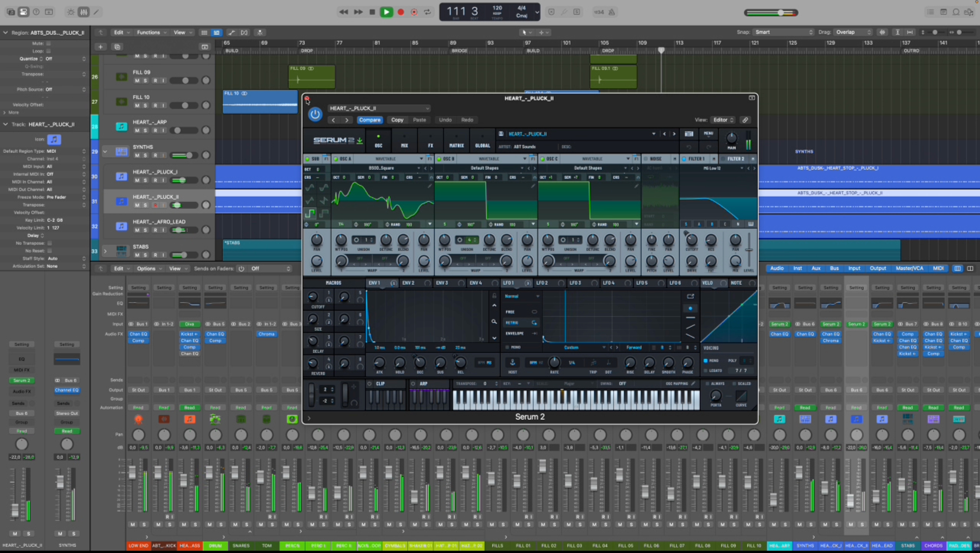Enable the NOISE oscillator
The height and width of the screenshot is (553, 980).
[x=646, y=159]
